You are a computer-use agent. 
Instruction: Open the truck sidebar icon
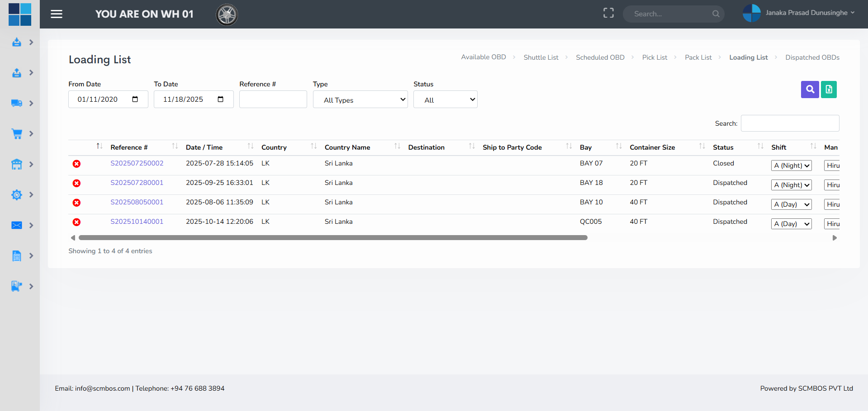[17, 103]
